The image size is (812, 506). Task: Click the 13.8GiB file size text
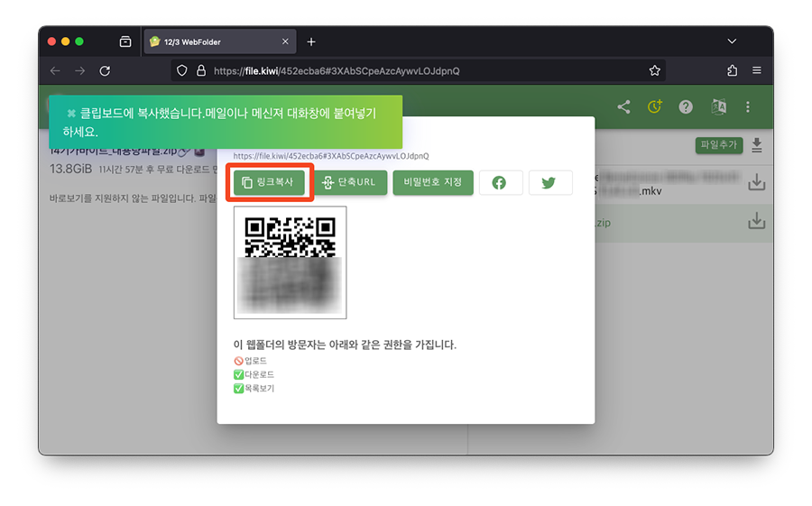[71, 170]
